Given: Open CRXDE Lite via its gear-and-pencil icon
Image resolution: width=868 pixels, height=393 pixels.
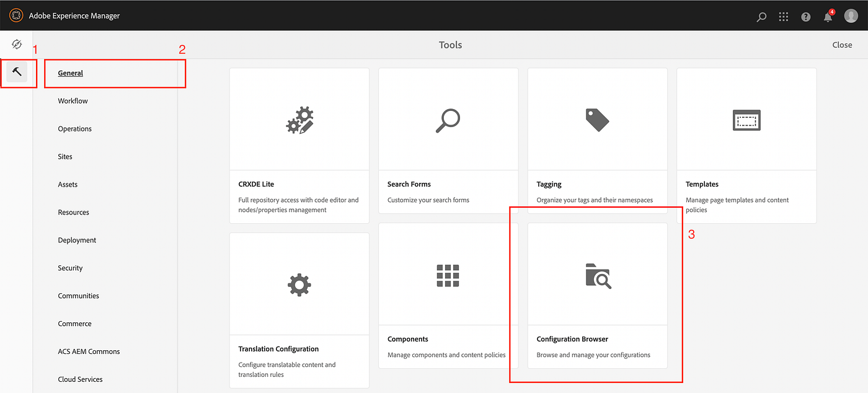Looking at the screenshot, I should click(x=299, y=119).
